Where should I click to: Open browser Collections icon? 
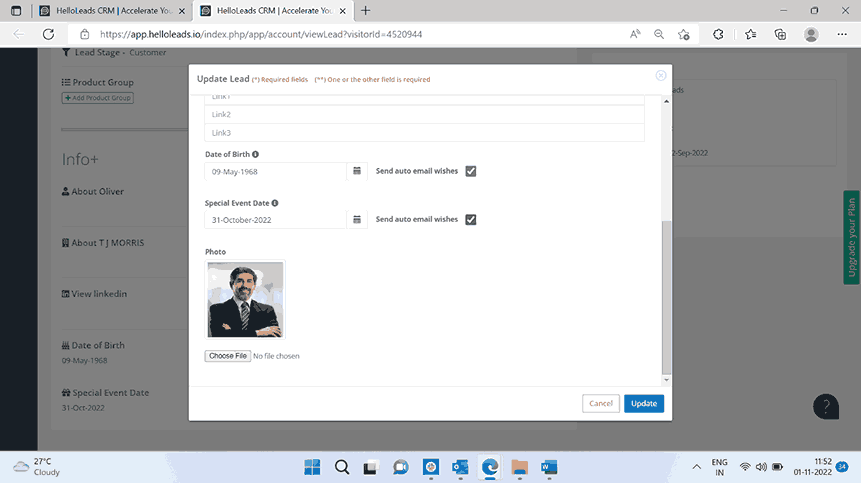(x=780, y=34)
